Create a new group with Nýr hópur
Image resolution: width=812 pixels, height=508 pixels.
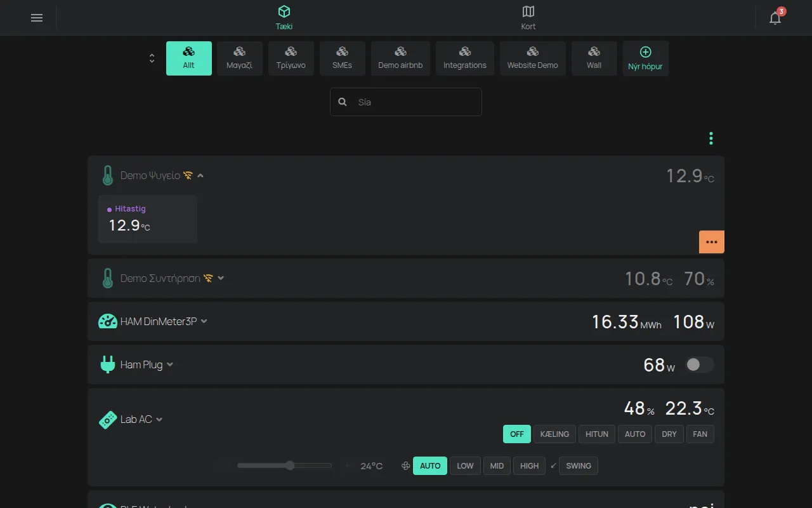pyautogui.click(x=645, y=58)
